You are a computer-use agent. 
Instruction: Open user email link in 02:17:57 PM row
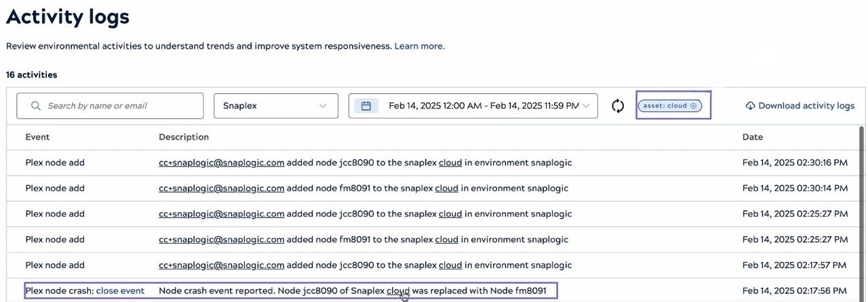click(221, 265)
